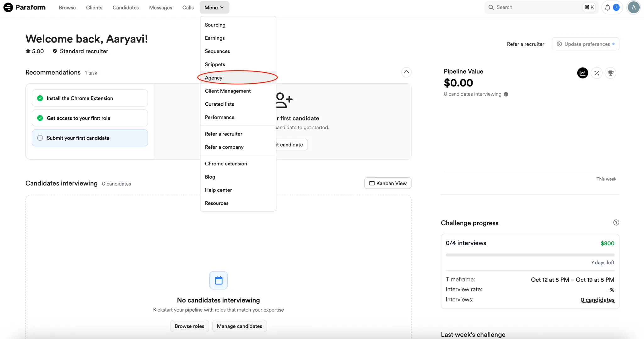Click the star rating 5.00 icon
This screenshot has height=339, width=644.
(x=28, y=51)
